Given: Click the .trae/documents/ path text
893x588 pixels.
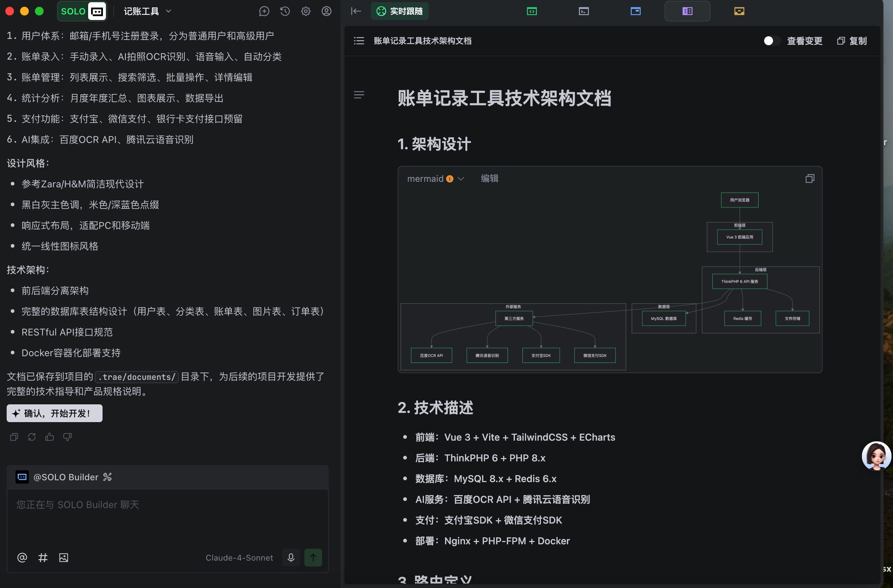Looking at the screenshot, I should [137, 377].
